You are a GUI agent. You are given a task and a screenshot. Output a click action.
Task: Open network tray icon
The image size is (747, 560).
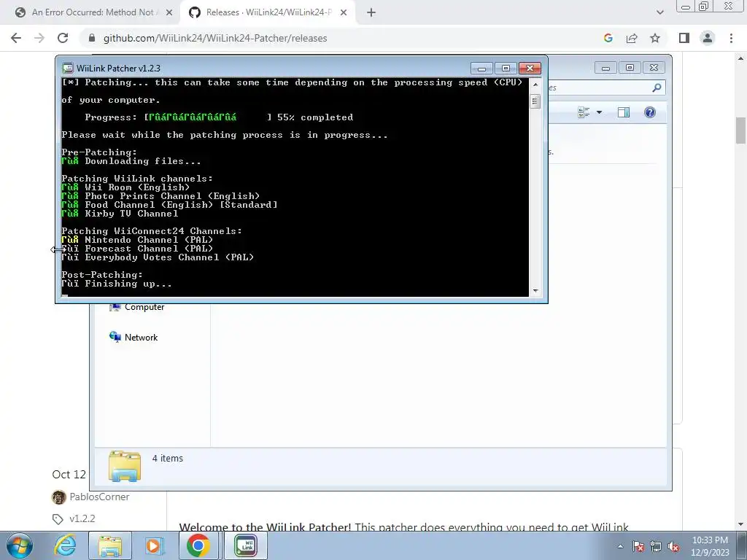(656, 547)
